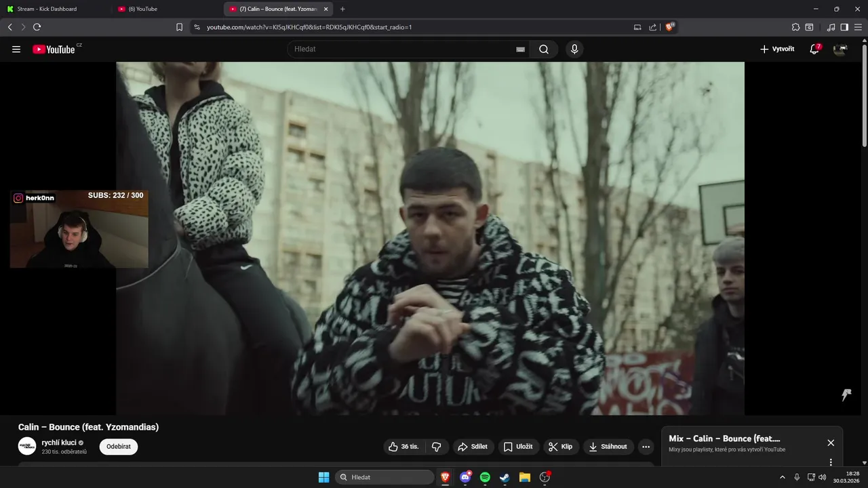Screen dimensions: 868x488
Task: Click the YouTube search magnifier button
Action: [x=544, y=49]
